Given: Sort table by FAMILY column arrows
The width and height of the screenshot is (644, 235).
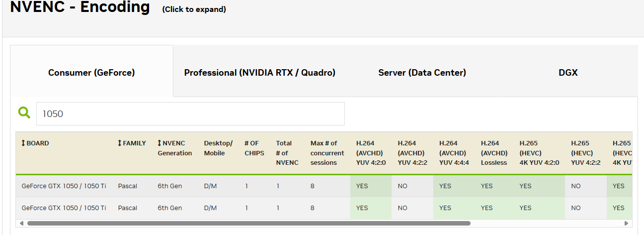Looking at the screenshot, I should point(119,143).
